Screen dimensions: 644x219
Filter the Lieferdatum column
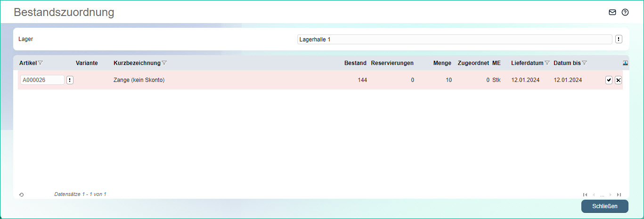pos(547,63)
